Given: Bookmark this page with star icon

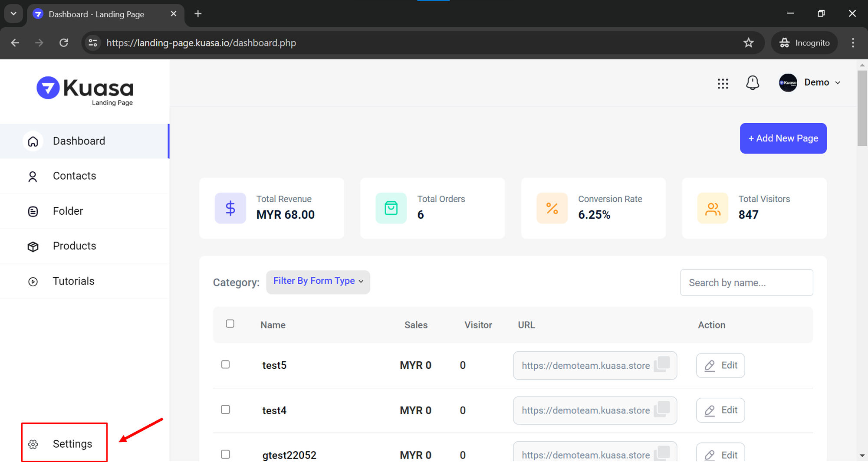Looking at the screenshot, I should [x=749, y=43].
